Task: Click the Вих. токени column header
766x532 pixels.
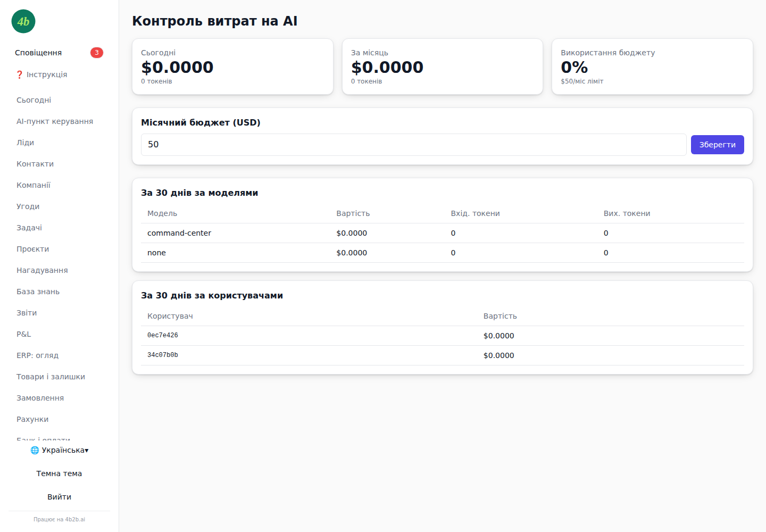Action: [627, 213]
